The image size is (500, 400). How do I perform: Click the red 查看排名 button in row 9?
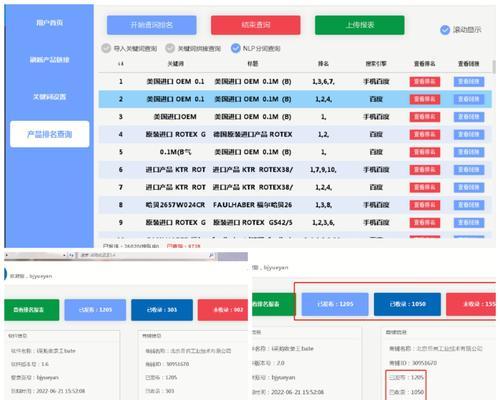425,223
